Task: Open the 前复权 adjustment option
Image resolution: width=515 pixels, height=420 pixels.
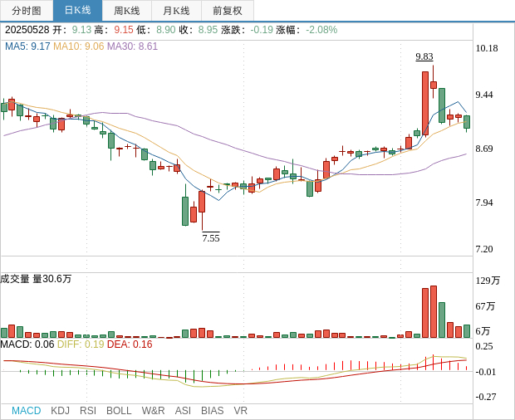Action: pos(227,11)
